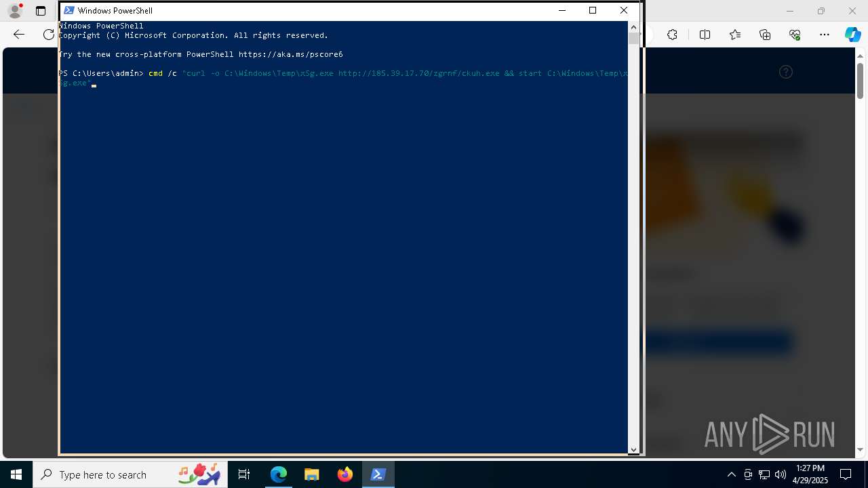Toggle Edge split screen icon
Viewport: 868px width, 488px height.
click(705, 35)
